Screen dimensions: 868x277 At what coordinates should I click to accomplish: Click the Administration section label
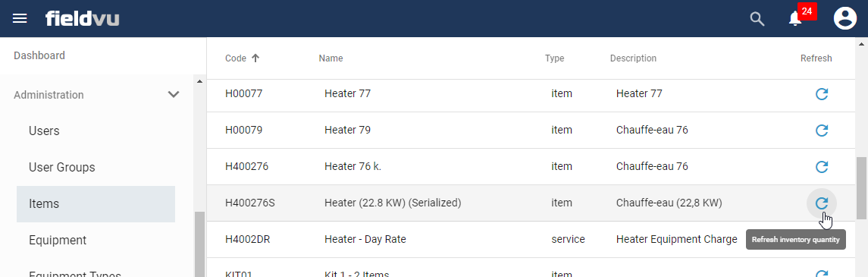[x=49, y=96]
